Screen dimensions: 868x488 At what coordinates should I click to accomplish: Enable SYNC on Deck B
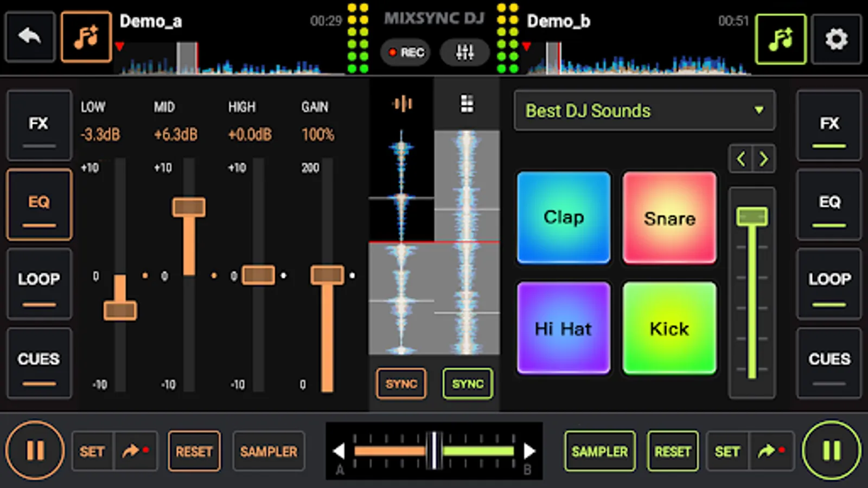coord(467,384)
